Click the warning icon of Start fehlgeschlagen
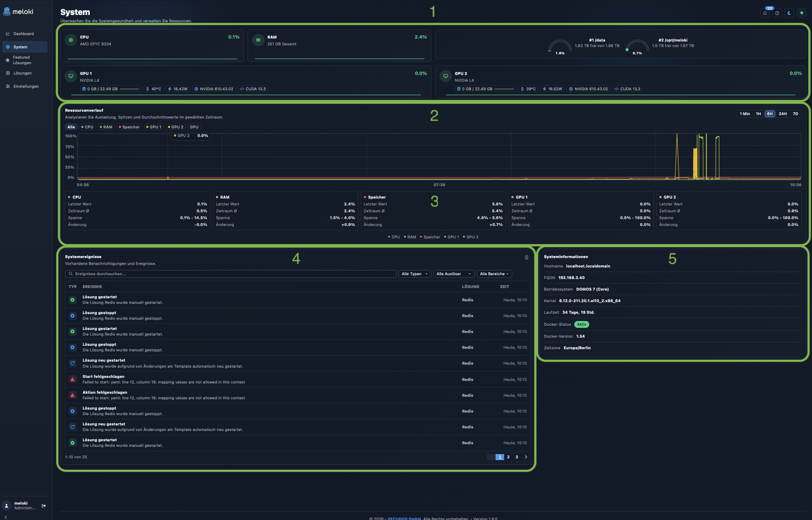 [73, 380]
